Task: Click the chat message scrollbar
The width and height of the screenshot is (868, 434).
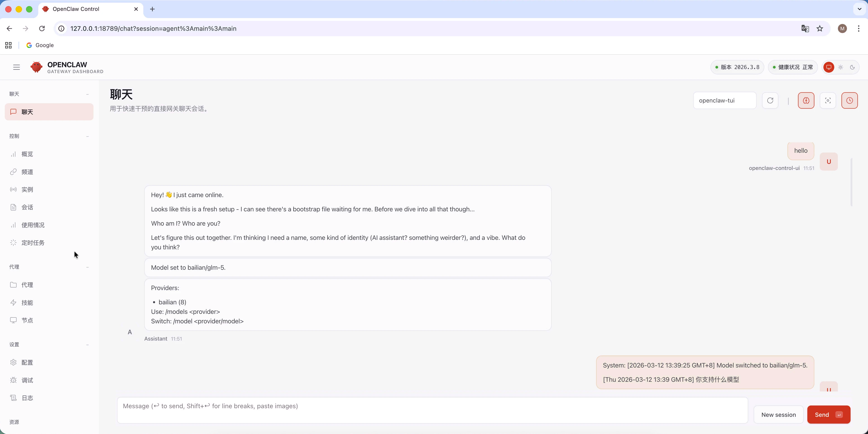Action: tap(851, 182)
